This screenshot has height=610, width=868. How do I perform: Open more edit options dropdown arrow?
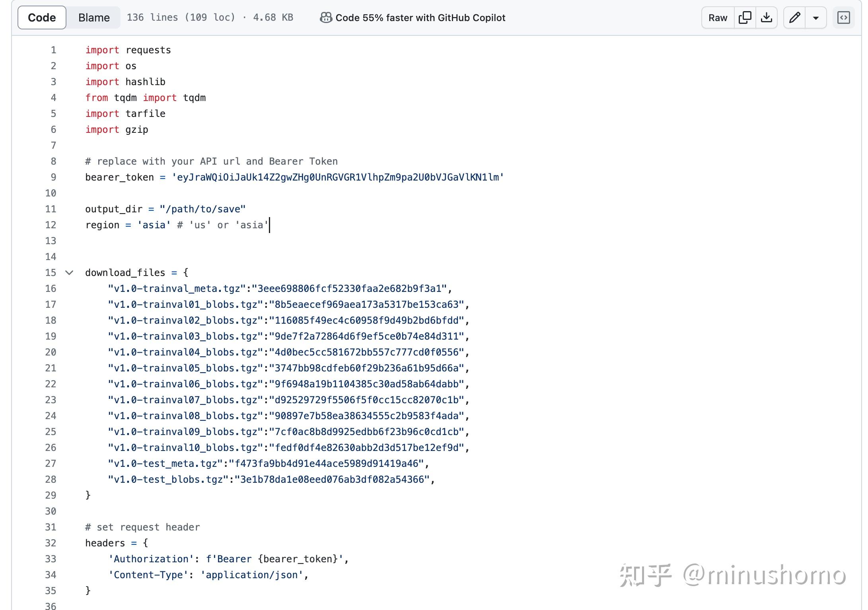click(x=815, y=18)
